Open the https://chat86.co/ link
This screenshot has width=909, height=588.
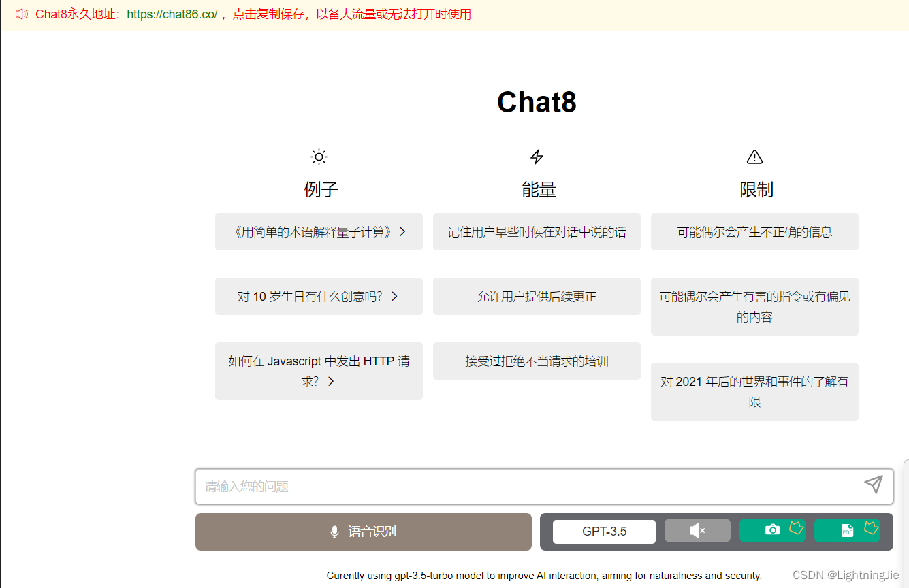click(172, 14)
